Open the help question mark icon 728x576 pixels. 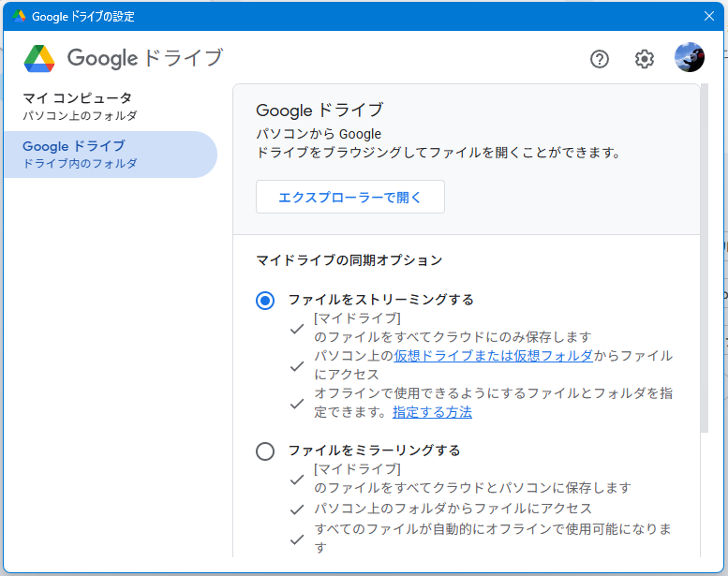600,59
